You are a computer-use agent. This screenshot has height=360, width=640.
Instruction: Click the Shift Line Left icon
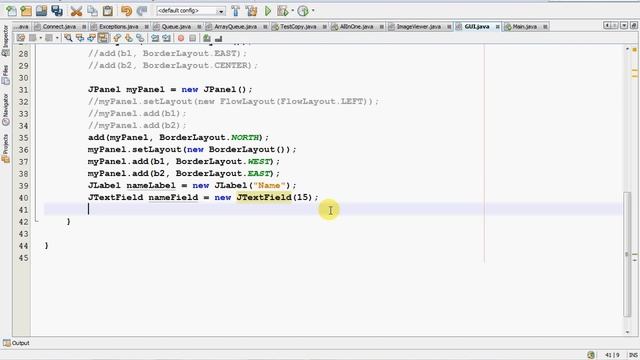(155, 38)
